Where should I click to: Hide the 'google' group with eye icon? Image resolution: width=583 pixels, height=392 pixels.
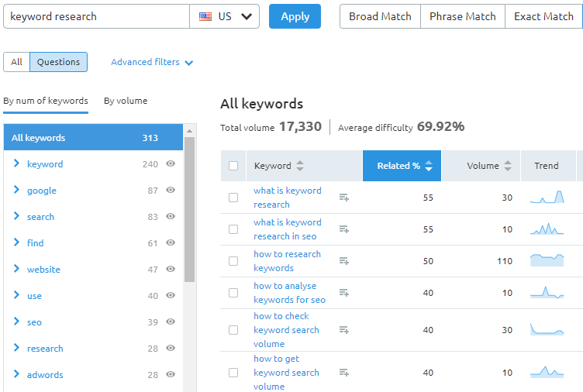171,191
